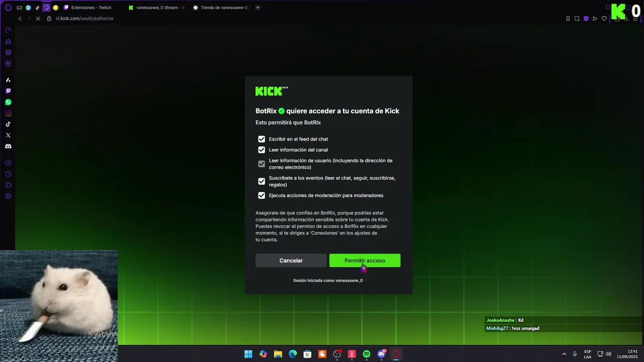644x362 pixels.
Task: Open the sidebar player icon
Action: [8, 163]
